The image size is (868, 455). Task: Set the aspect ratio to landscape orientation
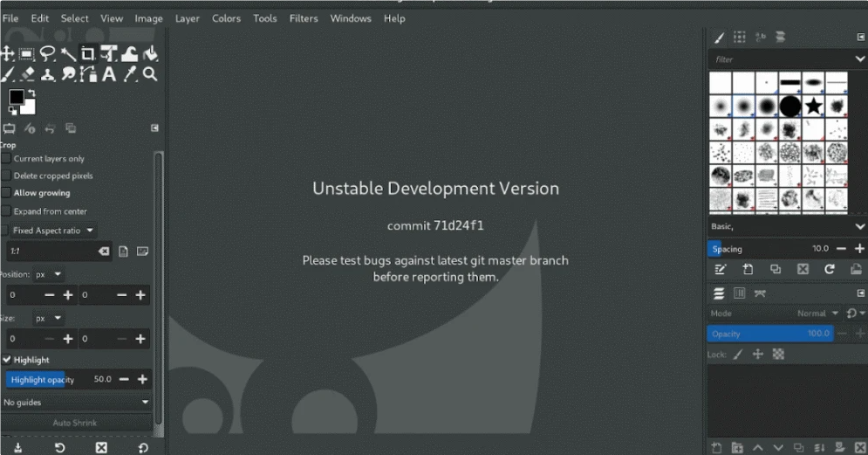(142, 252)
